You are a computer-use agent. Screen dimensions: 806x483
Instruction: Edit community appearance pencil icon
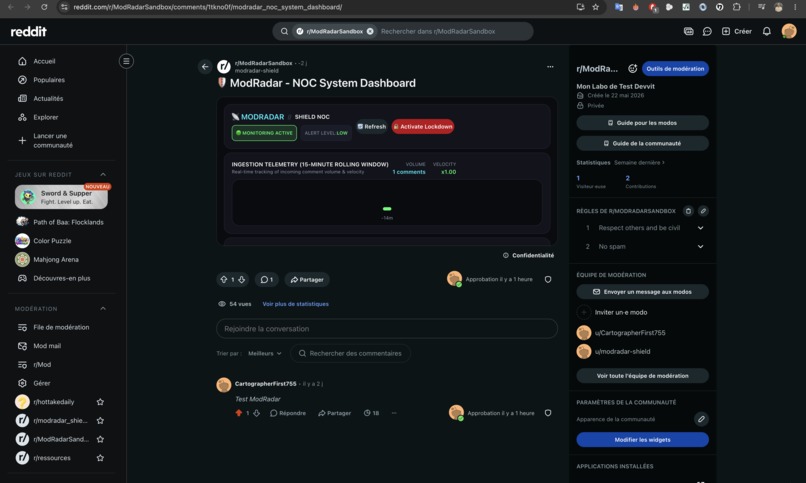tap(701, 419)
